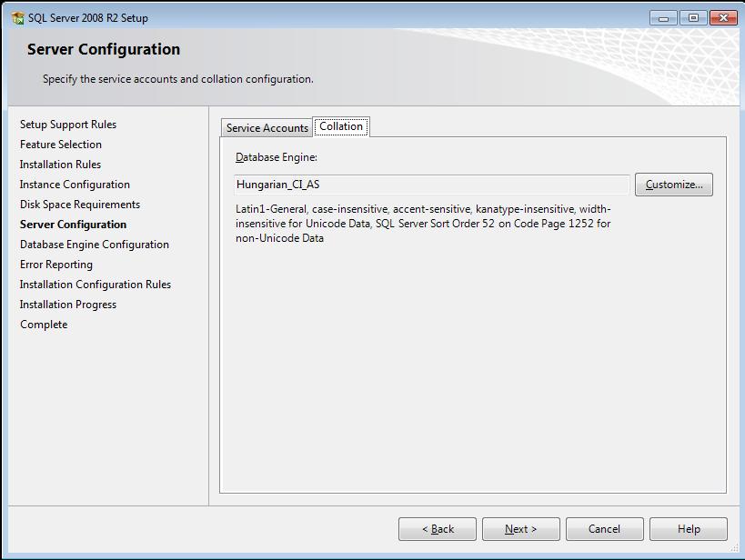Screen dimensions: 745x560
Task: Click the Latin1-General collation description text
Action: pos(423,224)
